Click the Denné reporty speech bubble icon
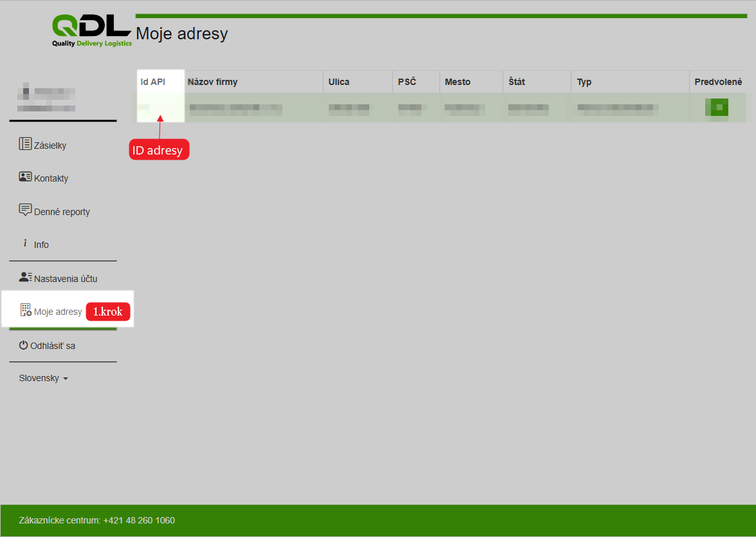Image resolution: width=756 pixels, height=537 pixels. coord(25,210)
